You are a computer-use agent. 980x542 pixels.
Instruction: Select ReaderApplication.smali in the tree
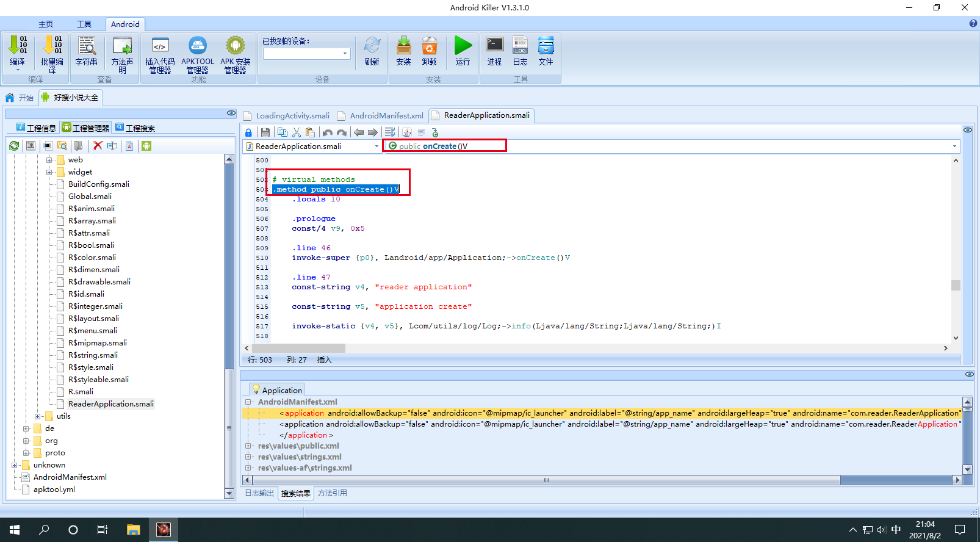click(111, 404)
